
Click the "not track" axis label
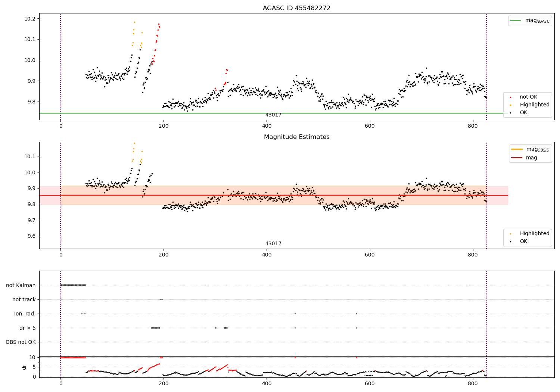24,300
